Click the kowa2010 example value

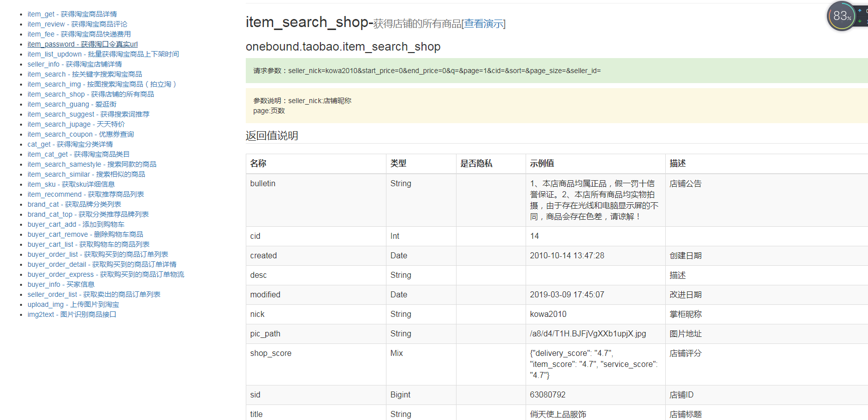point(548,314)
